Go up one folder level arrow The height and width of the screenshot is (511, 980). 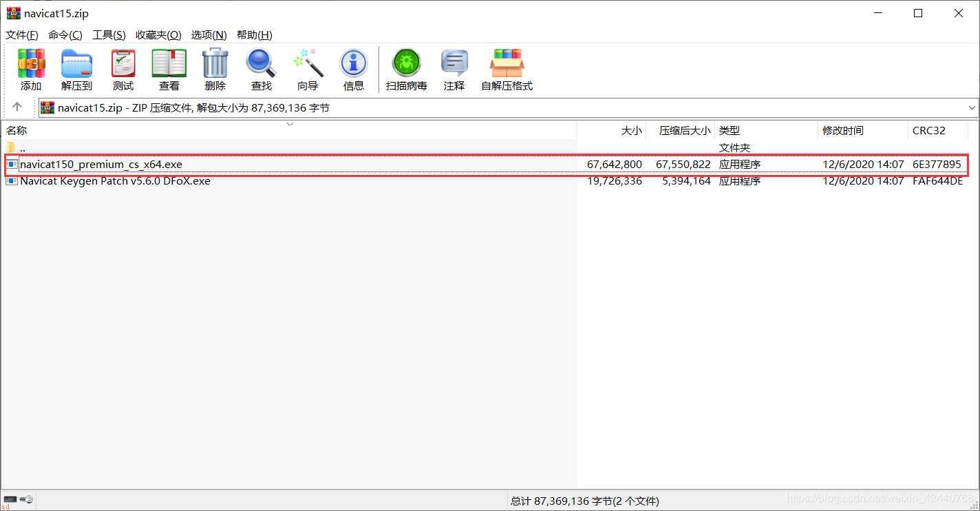pos(17,107)
